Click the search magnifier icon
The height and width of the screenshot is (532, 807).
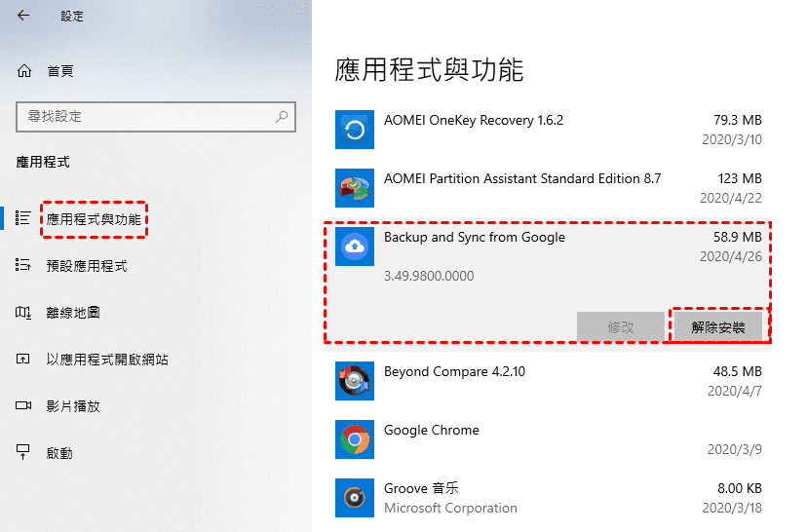tap(283, 116)
